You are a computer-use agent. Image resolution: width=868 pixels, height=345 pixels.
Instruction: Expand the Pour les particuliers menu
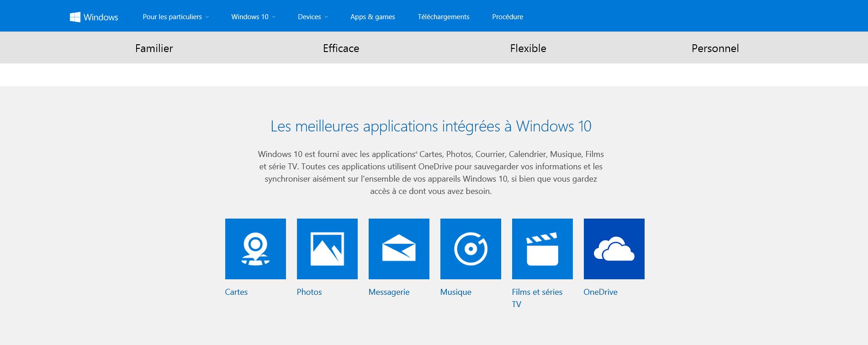(175, 17)
